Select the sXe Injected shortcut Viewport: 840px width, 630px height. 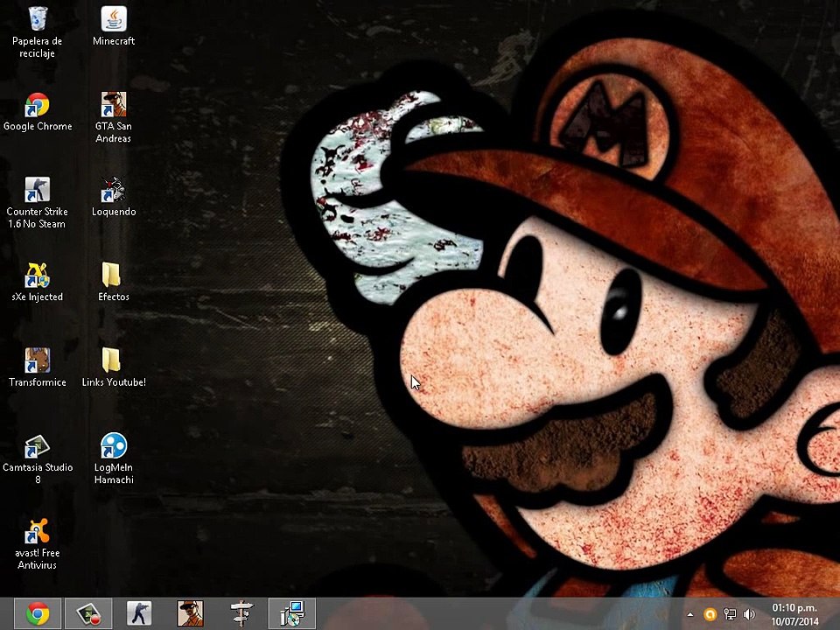[37, 283]
